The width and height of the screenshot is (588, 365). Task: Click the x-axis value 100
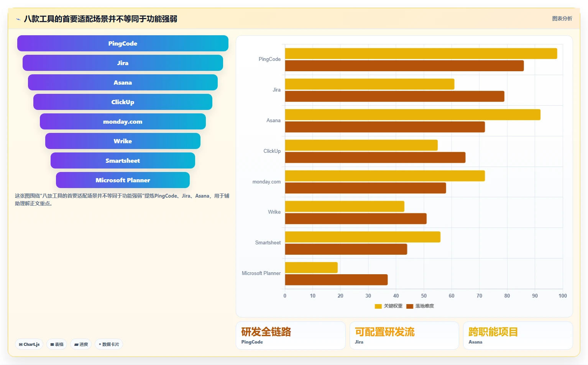tap(562, 296)
